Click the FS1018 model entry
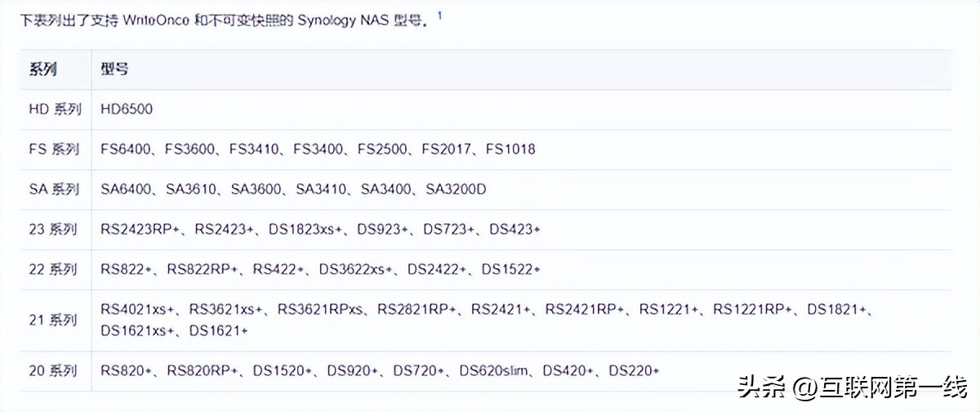This screenshot has width=980, height=412. coord(510,149)
